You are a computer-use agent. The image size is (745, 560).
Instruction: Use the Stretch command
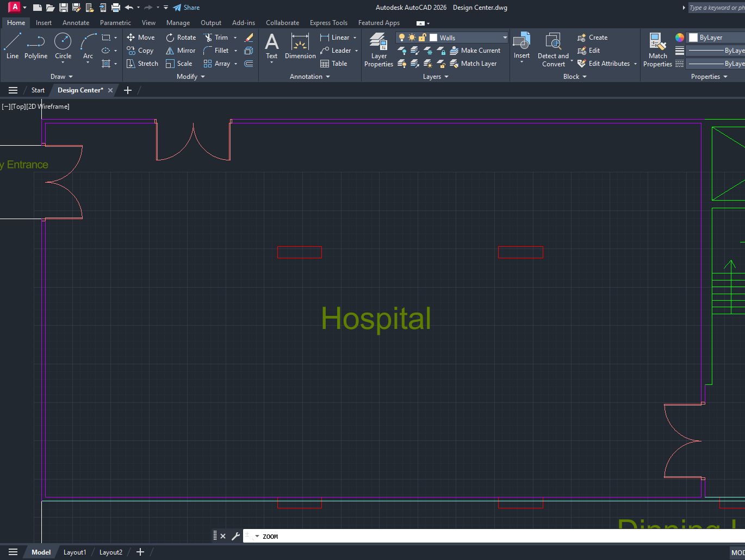pos(142,64)
